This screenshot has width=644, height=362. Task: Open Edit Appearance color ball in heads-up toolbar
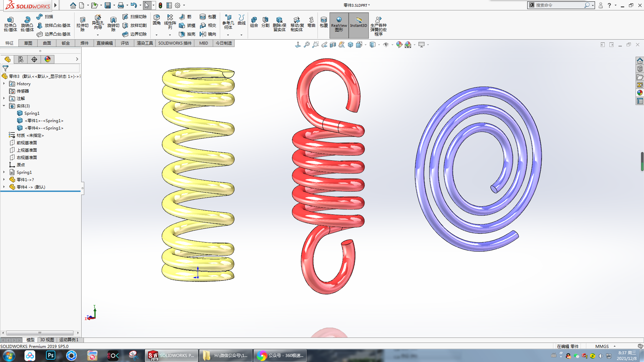click(x=399, y=45)
